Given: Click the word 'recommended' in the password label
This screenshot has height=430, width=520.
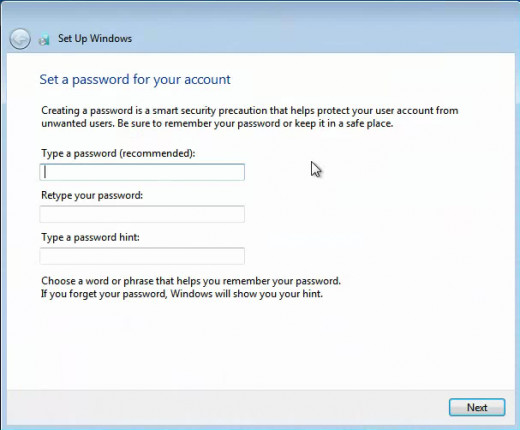Looking at the screenshot, I should click(156, 153).
